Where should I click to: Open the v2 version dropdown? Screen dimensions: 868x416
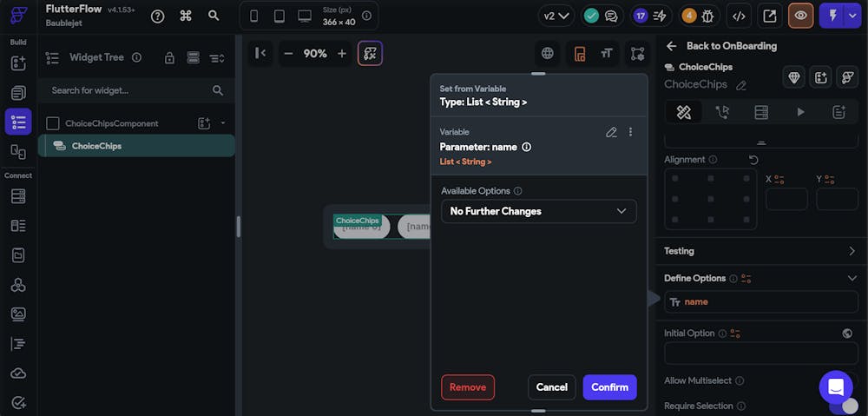pos(556,16)
